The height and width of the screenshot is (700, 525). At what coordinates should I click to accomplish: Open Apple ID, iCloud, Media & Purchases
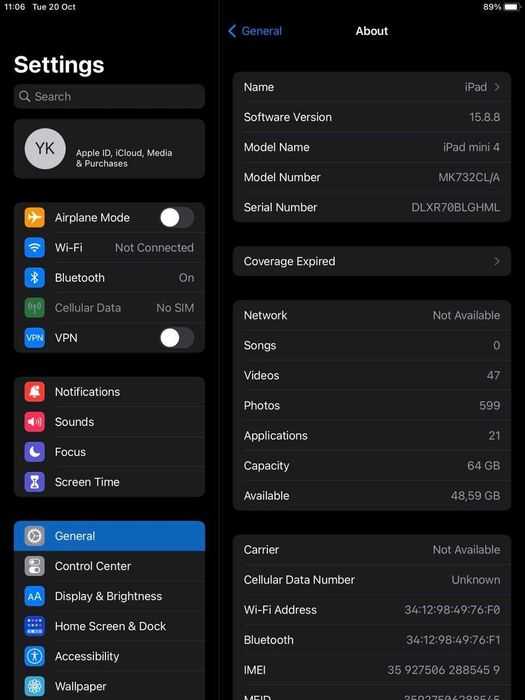coord(109,149)
